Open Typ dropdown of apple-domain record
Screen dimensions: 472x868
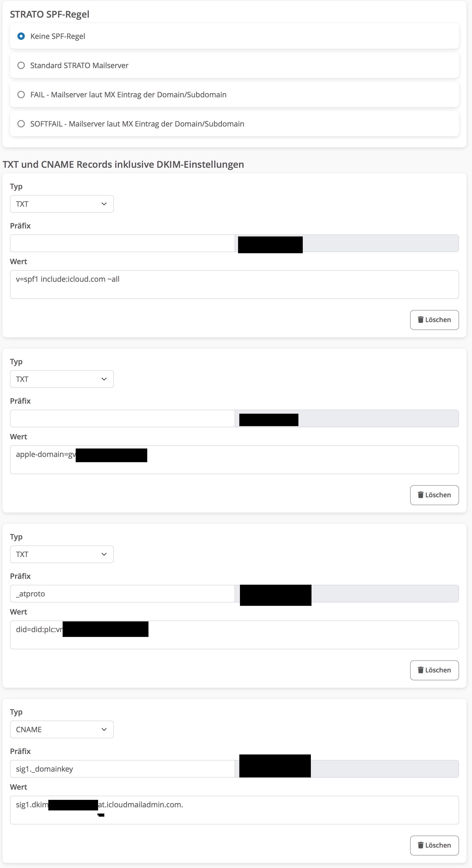[x=62, y=379]
